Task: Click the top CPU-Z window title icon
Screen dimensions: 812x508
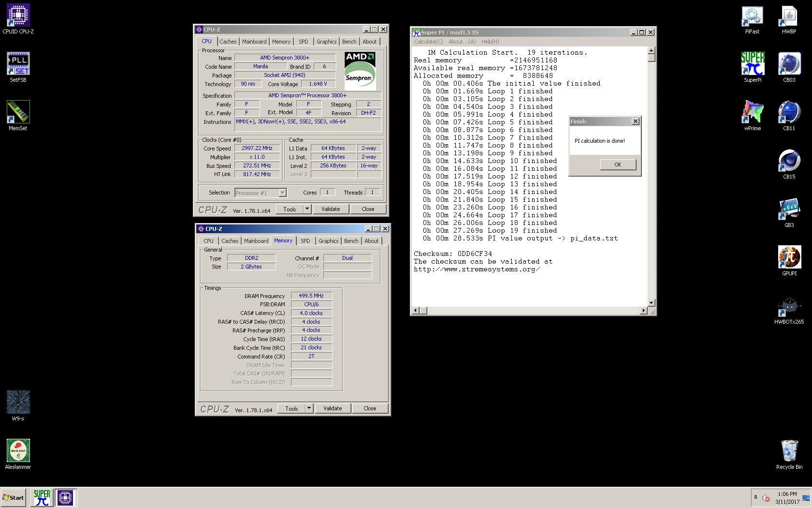Action: click(x=199, y=30)
